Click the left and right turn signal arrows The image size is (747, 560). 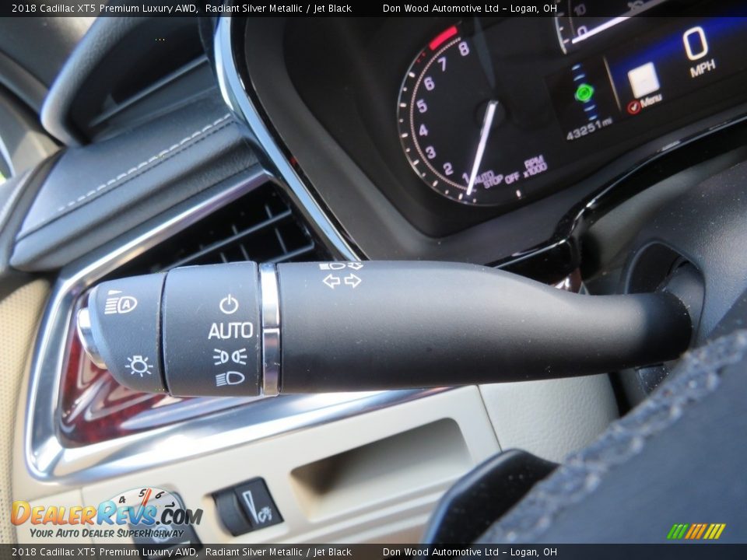click(342, 281)
